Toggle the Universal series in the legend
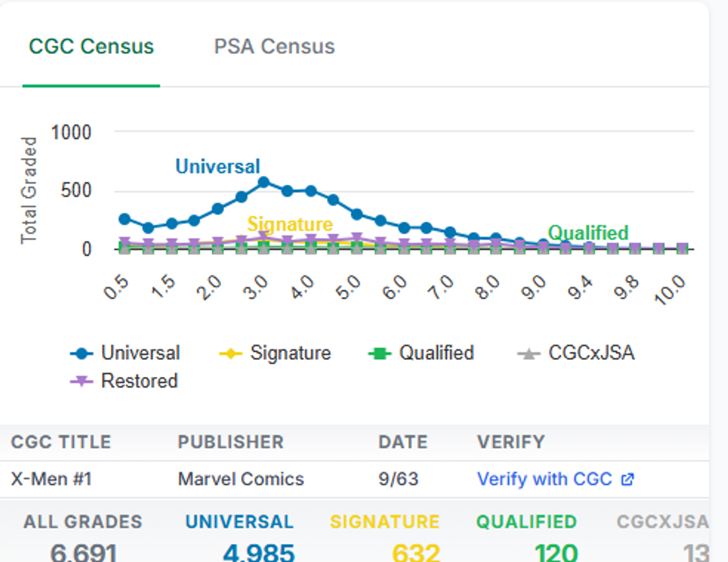The height and width of the screenshot is (562, 728). (125, 353)
